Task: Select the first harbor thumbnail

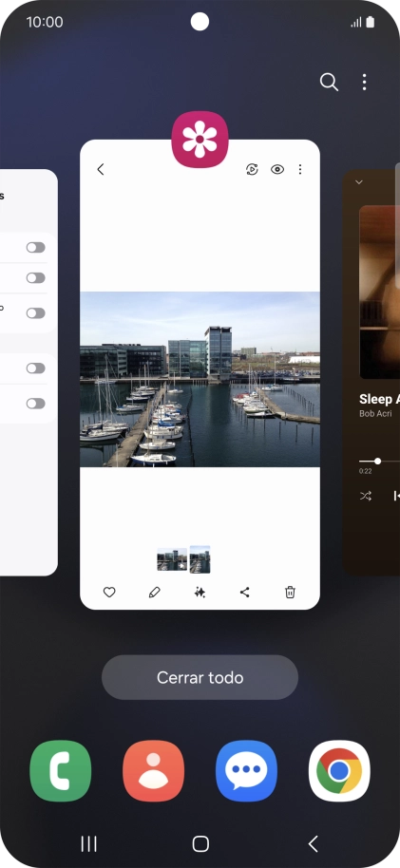Action: point(172,559)
